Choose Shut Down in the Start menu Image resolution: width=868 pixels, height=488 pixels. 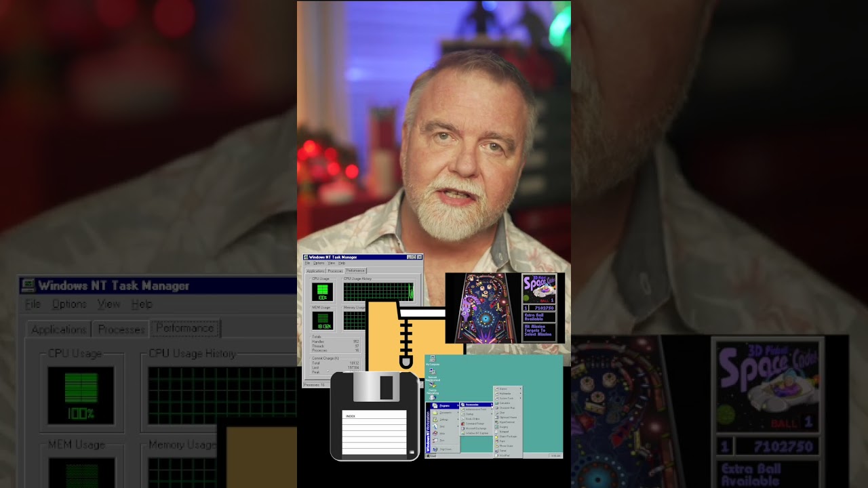coord(445,449)
